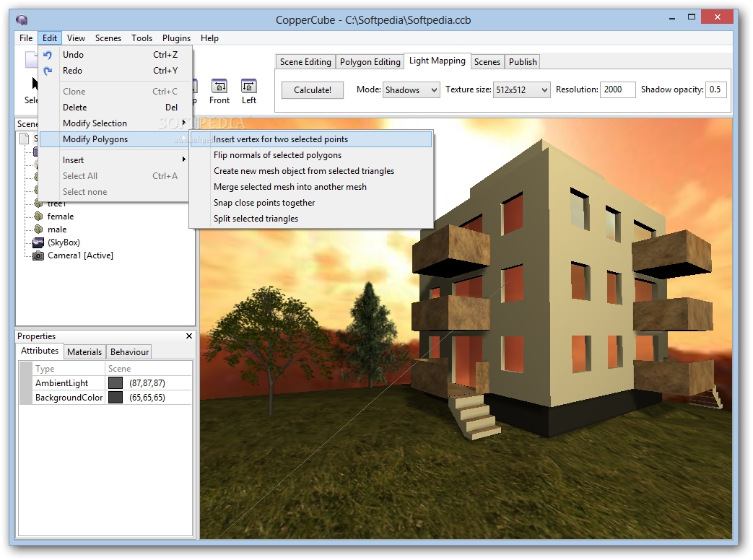
Task: Click Undo menu entry
Action: pos(116,55)
